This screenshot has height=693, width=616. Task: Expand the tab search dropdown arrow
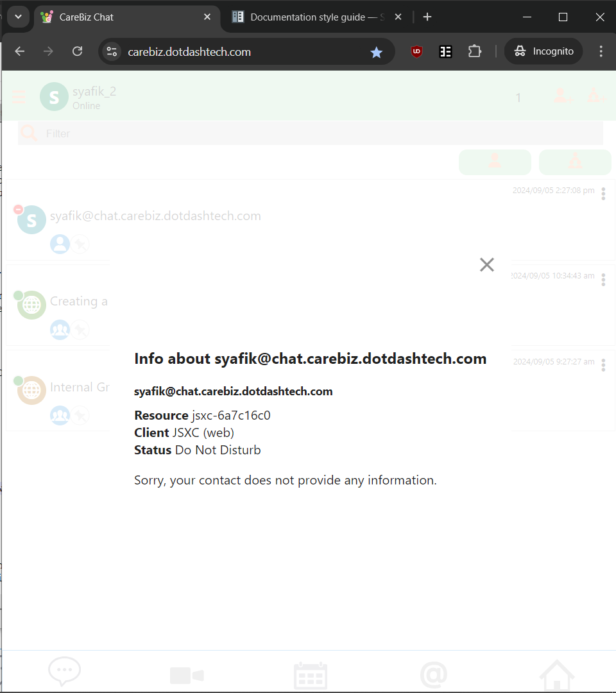[18, 17]
